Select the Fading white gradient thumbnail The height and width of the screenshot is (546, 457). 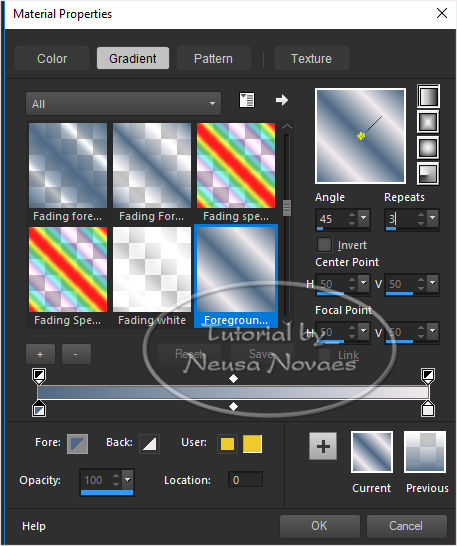[x=152, y=270]
